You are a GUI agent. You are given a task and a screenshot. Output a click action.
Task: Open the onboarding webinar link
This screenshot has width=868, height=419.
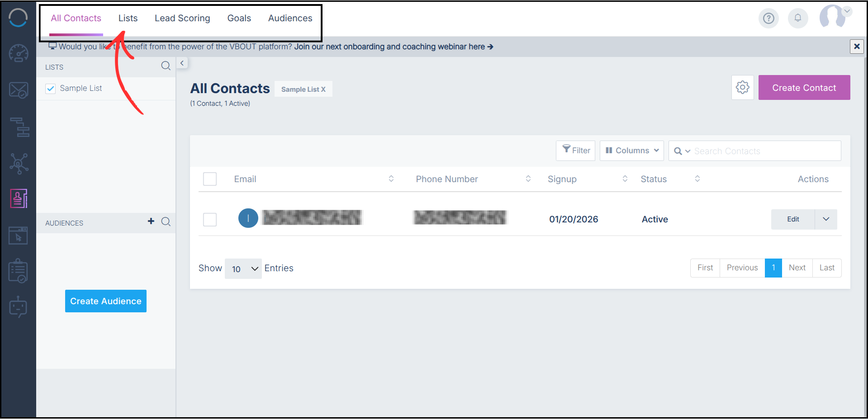click(x=393, y=47)
